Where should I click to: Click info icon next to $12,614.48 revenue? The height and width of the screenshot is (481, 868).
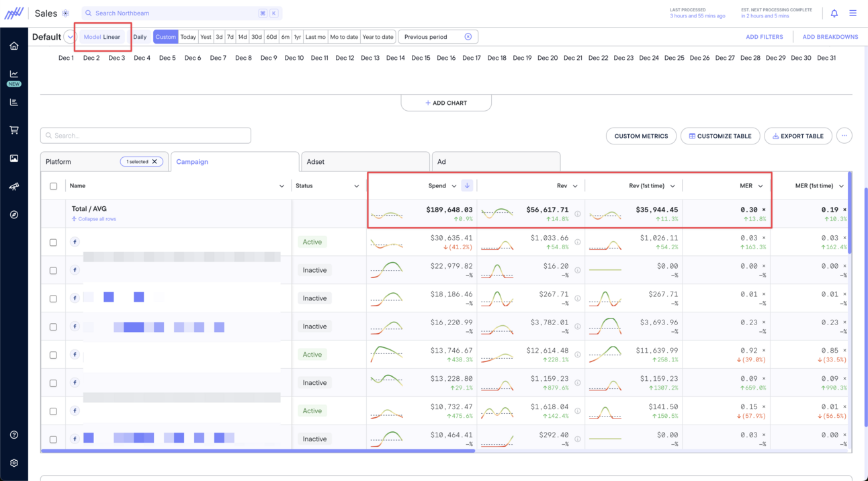[577, 355]
